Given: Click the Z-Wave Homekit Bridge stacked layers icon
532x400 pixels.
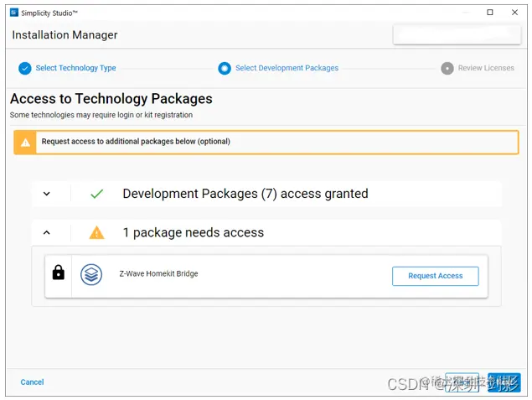Looking at the screenshot, I should [x=91, y=274].
